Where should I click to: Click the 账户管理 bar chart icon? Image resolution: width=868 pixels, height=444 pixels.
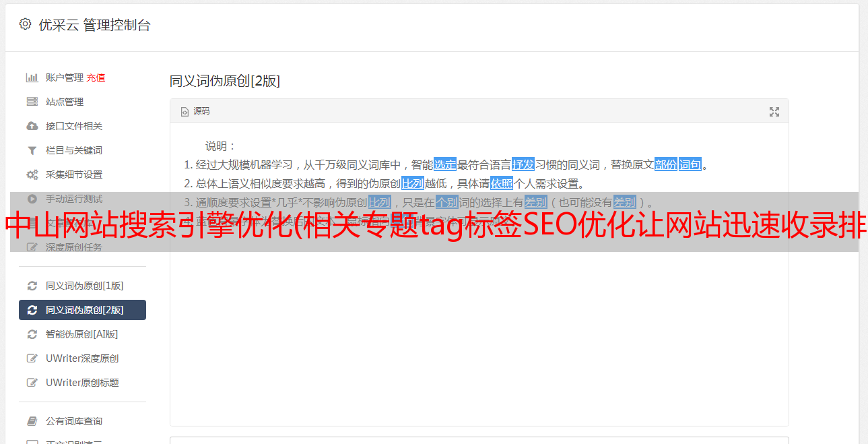32,77
